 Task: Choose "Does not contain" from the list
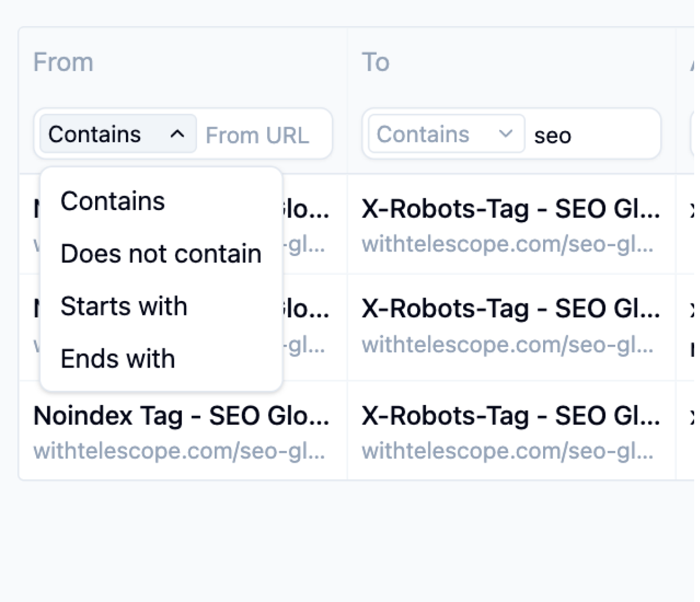pos(160,254)
